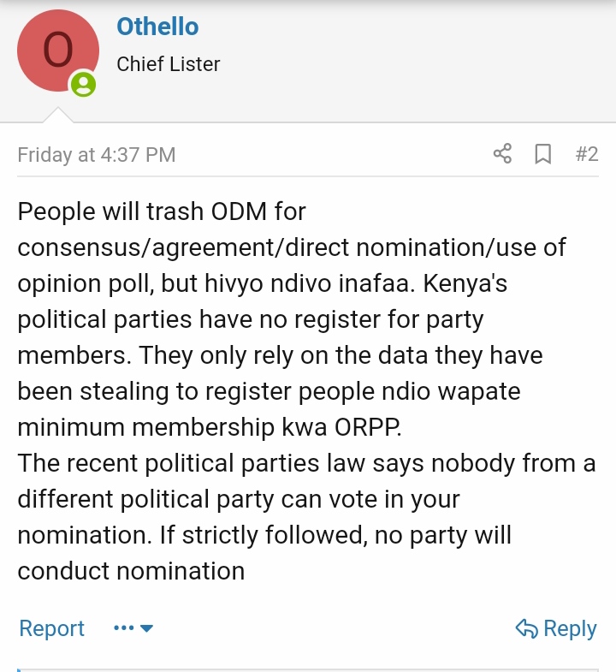616x672 pixels.
Task: Bookmark post #2 using the bookmark icon
Action: point(542,154)
